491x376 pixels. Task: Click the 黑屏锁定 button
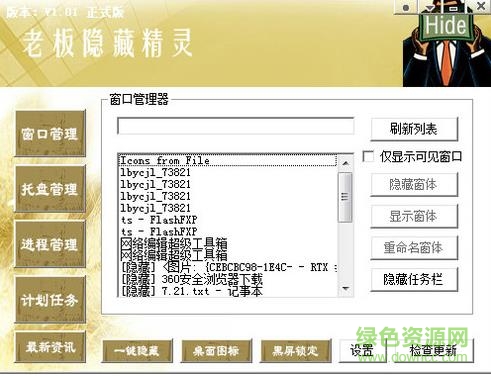coord(296,351)
